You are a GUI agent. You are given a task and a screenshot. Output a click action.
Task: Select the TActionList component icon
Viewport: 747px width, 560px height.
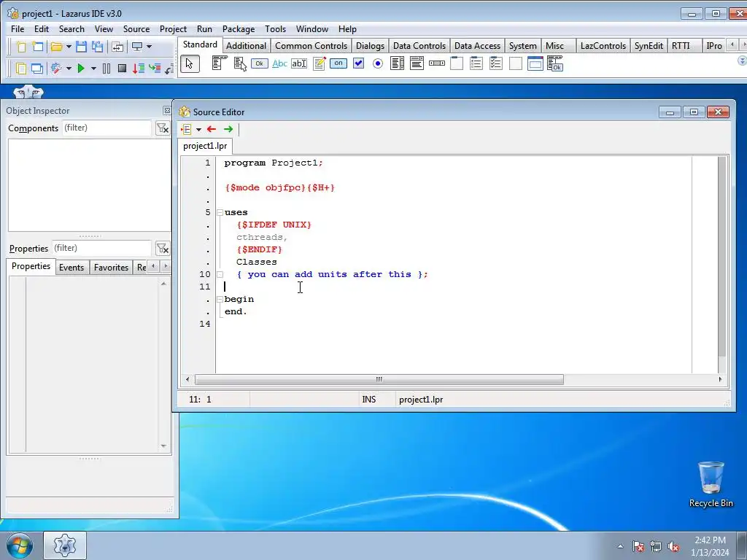[555, 63]
